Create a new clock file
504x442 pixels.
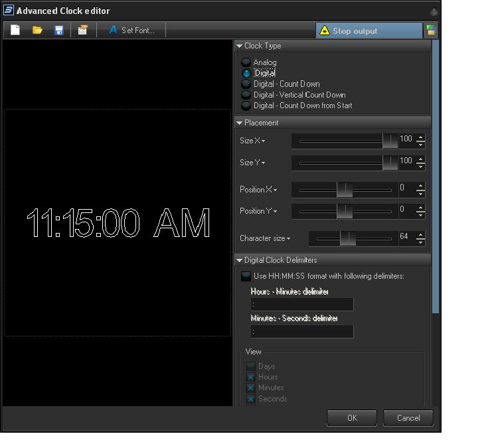[15, 31]
